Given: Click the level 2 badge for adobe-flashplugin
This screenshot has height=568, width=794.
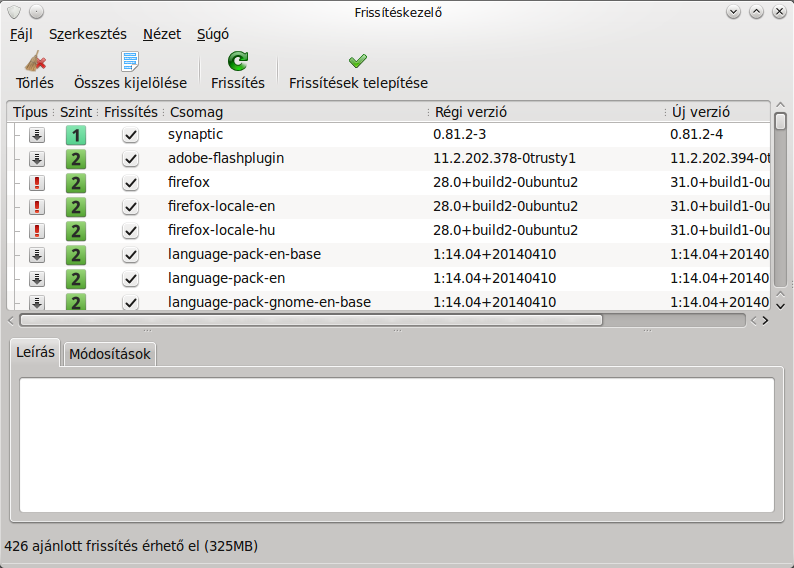Looking at the screenshot, I should [x=76, y=159].
